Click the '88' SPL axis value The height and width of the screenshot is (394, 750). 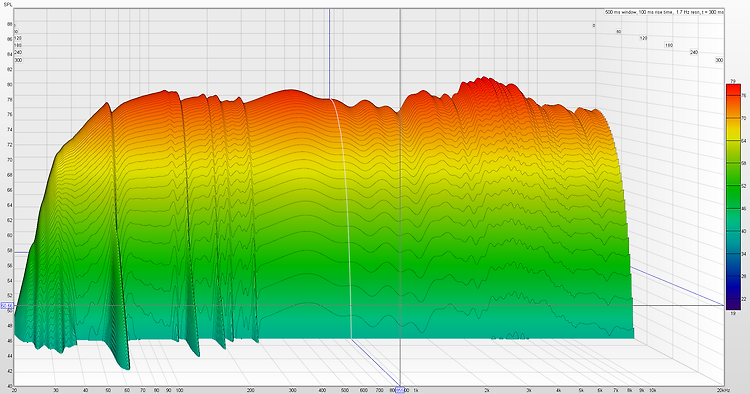pyautogui.click(x=10, y=24)
